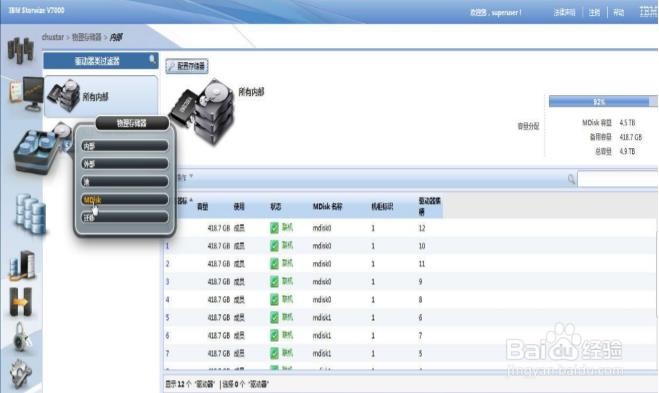This screenshot has height=393, width=659.
Task: Sort by the 容量 capacity column header
Action: coord(203,206)
